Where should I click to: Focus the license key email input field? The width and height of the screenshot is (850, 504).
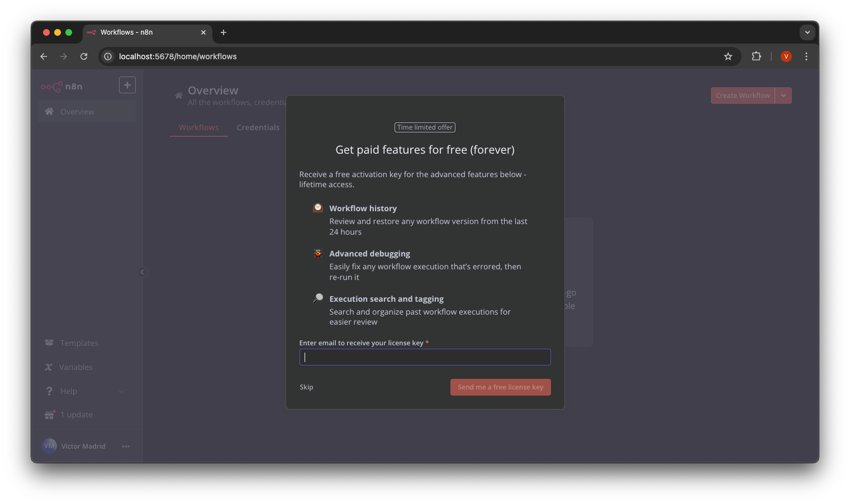tap(425, 357)
